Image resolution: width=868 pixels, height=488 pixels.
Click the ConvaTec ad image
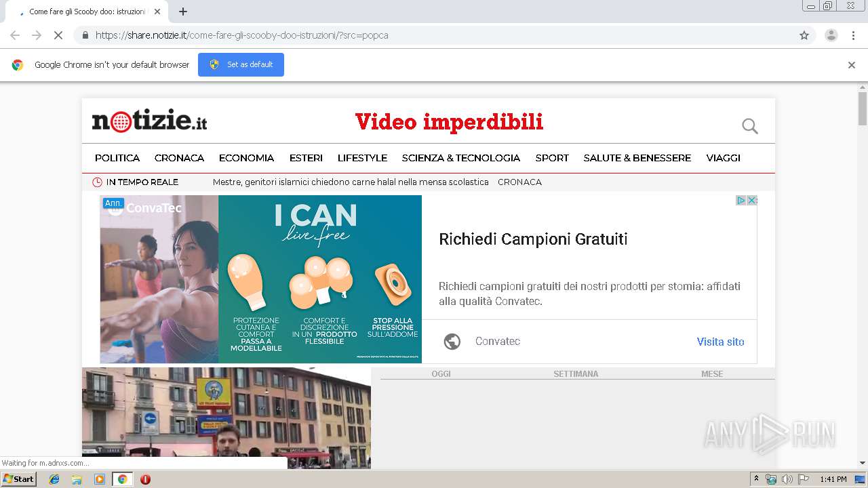(x=261, y=279)
